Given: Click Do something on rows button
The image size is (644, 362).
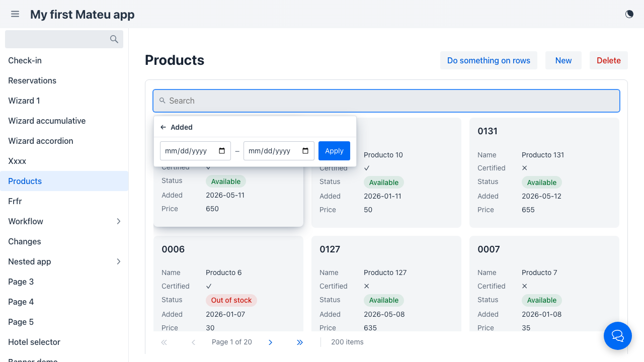Looking at the screenshot, I should tap(489, 60).
